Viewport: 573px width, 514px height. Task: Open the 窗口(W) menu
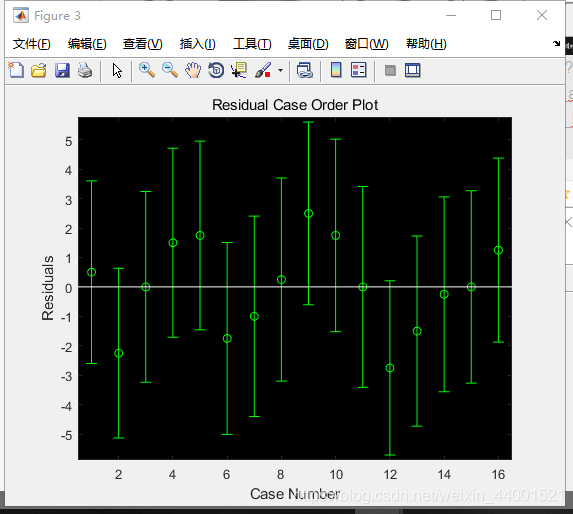[367, 44]
